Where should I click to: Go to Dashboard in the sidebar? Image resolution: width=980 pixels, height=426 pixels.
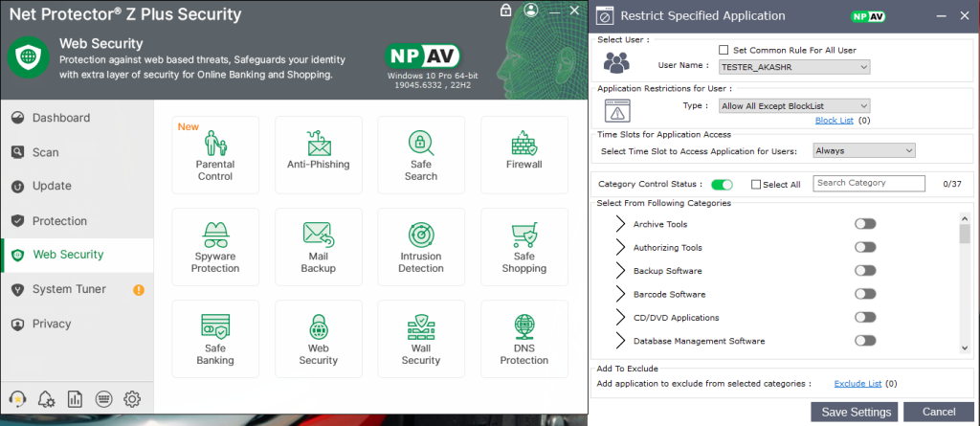[61, 118]
